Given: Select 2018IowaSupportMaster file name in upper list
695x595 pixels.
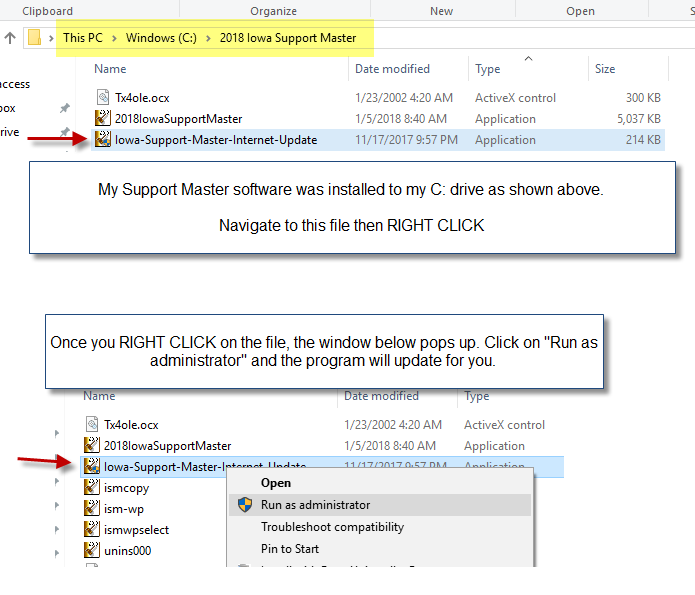Looking at the screenshot, I should [179, 119].
